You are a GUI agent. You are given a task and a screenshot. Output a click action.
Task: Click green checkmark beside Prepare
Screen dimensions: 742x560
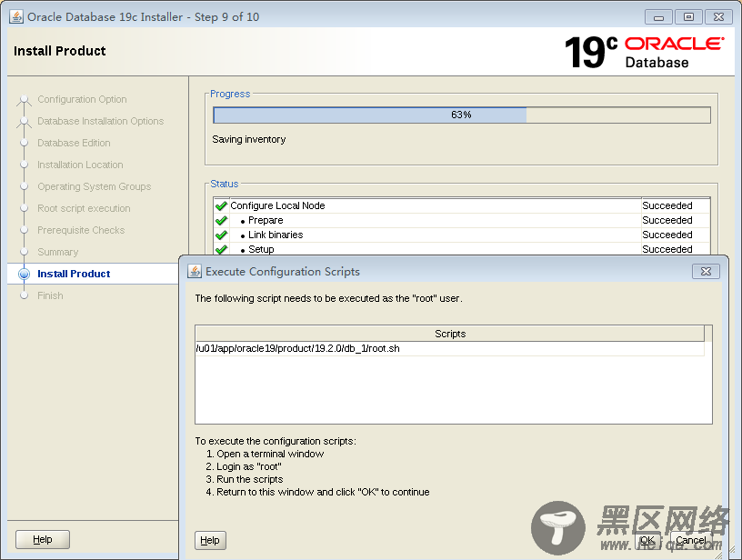221,220
